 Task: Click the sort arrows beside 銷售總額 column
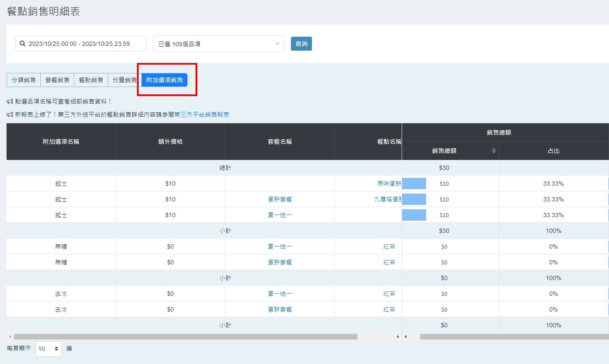point(494,151)
